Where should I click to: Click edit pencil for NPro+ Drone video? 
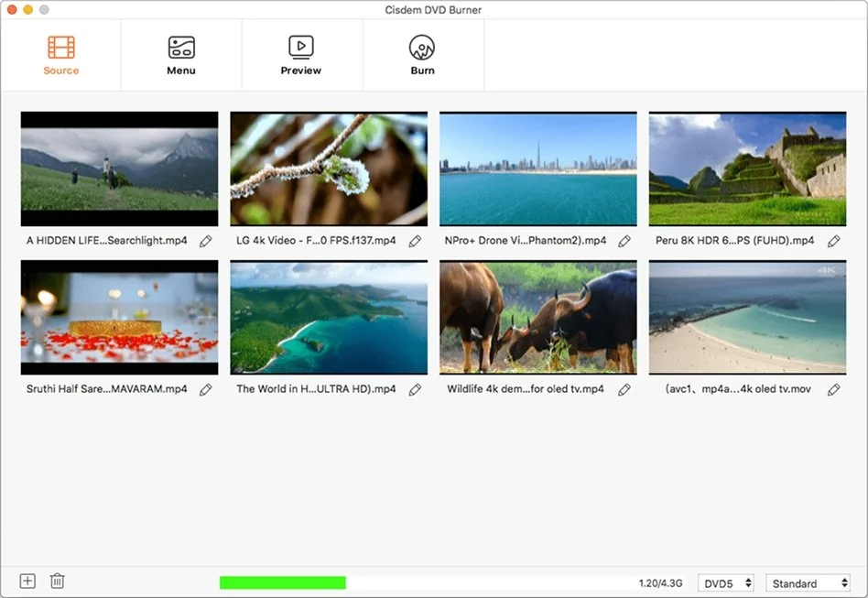pos(624,241)
